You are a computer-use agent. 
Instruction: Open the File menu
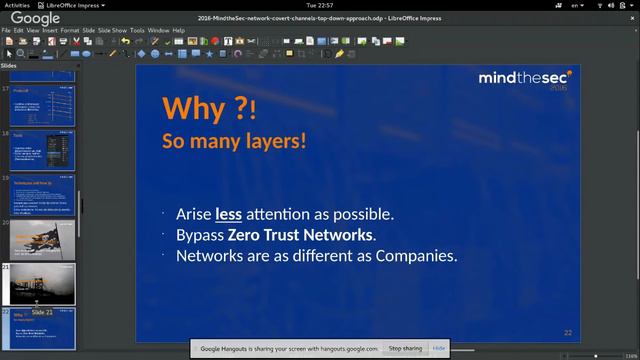[x=6, y=30]
